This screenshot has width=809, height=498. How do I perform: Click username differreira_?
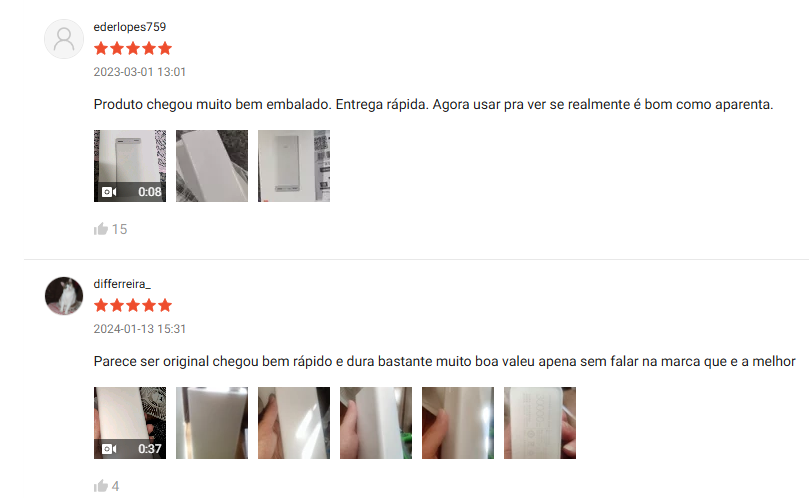tap(122, 284)
